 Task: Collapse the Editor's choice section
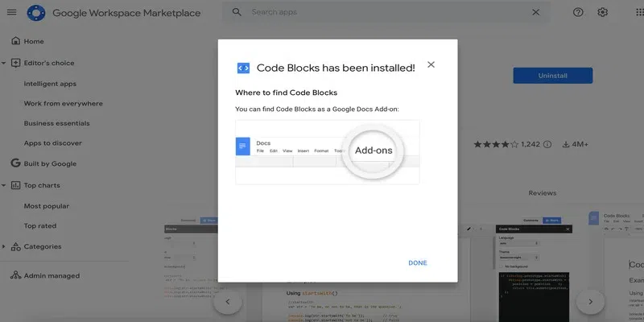[4, 63]
